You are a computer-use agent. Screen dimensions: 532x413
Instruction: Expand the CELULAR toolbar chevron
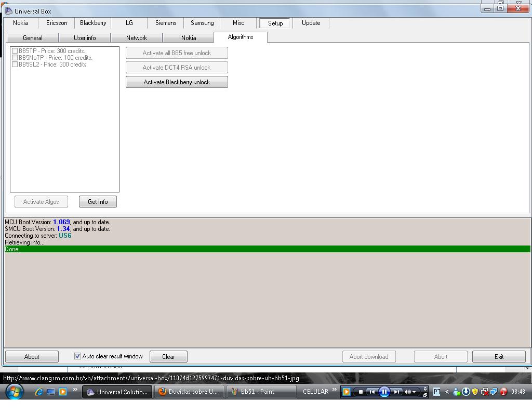(335, 389)
